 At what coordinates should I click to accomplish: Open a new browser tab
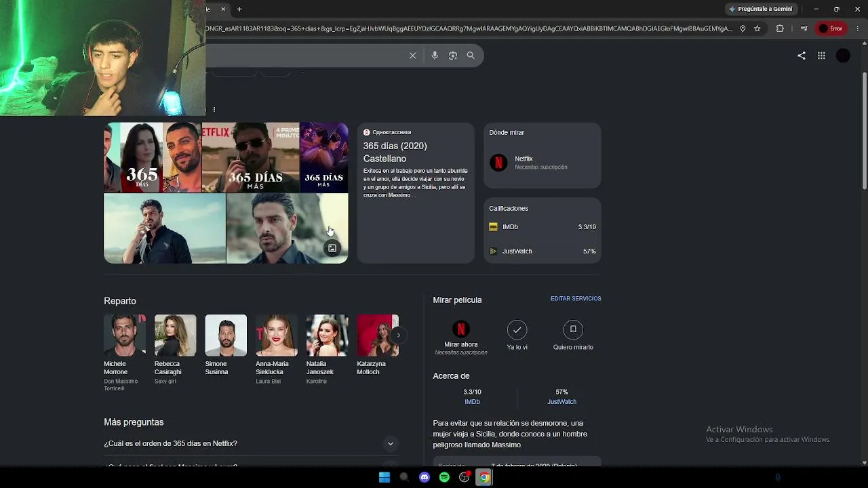tap(239, 9)
